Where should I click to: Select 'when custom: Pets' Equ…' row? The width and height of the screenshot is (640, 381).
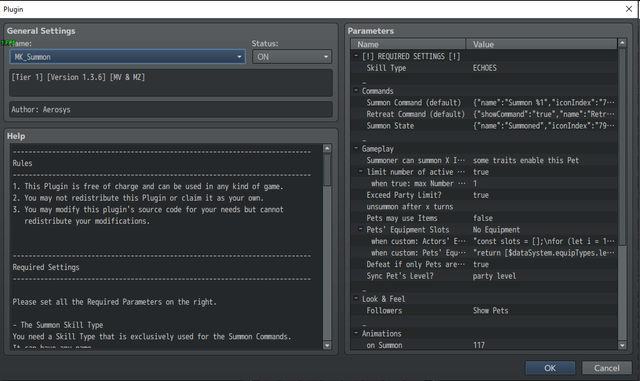(484, 253)
